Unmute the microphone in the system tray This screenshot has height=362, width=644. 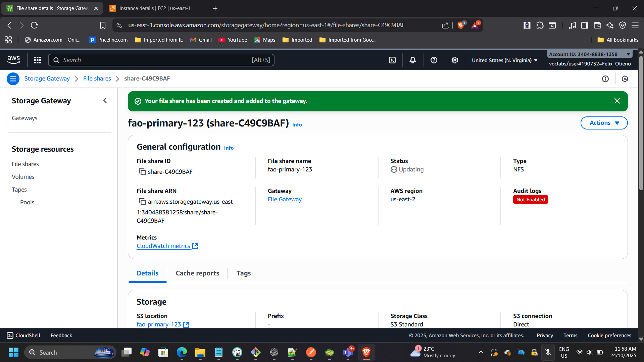click(548, 352)
